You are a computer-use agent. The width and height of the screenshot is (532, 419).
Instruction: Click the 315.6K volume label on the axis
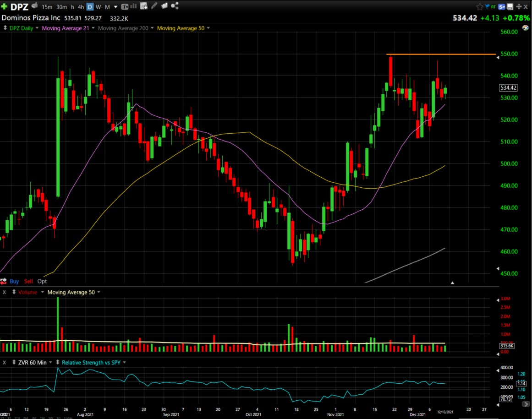click(507, 346)
